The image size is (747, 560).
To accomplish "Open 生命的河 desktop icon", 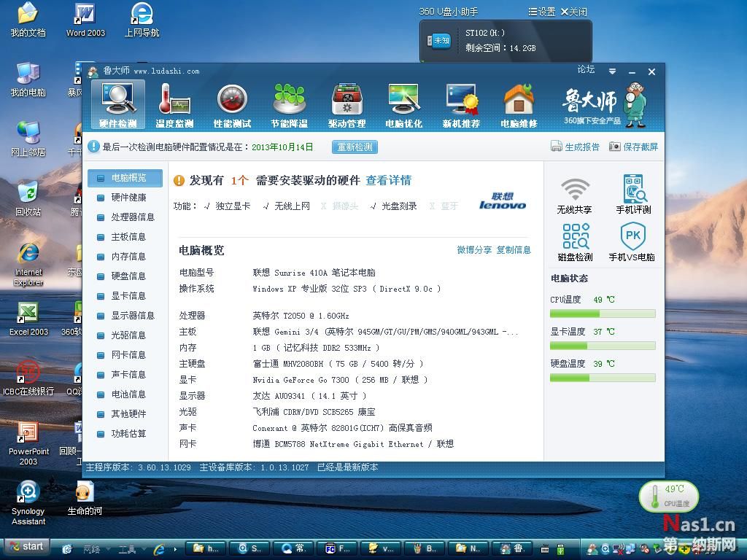I will coord(85,498).
